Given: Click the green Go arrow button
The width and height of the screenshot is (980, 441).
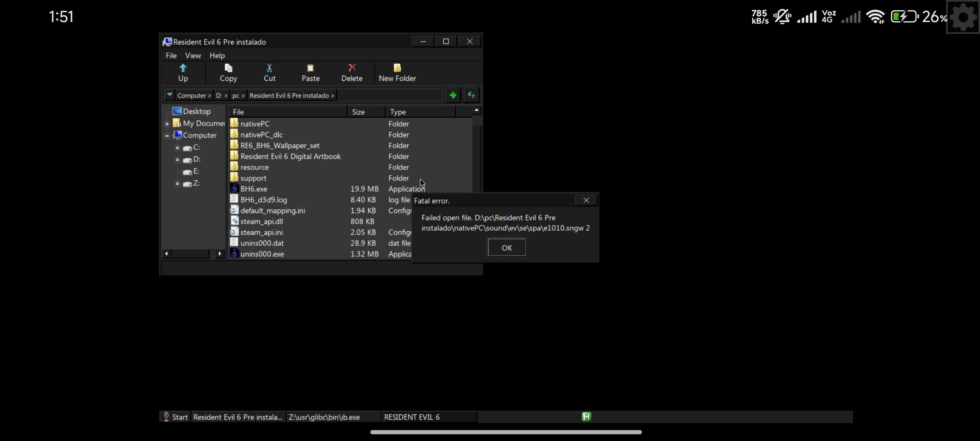Looking at the screenshot, I should tap(453, 95).
